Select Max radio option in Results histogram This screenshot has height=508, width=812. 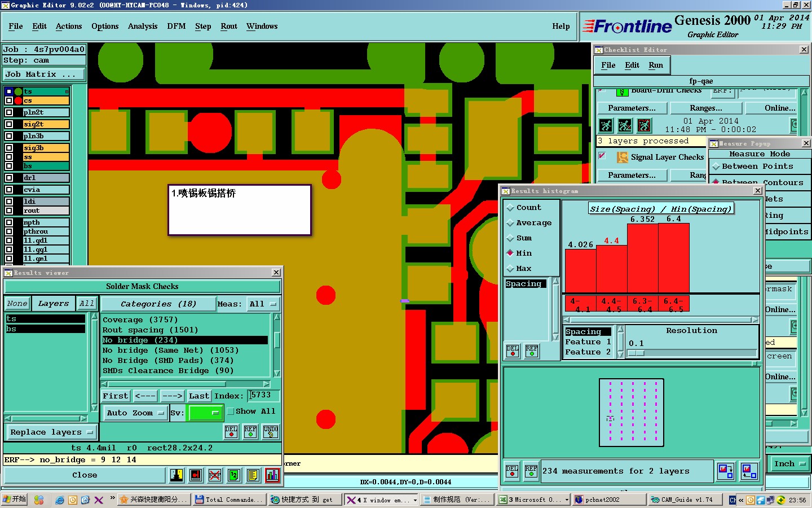[510, 269]
